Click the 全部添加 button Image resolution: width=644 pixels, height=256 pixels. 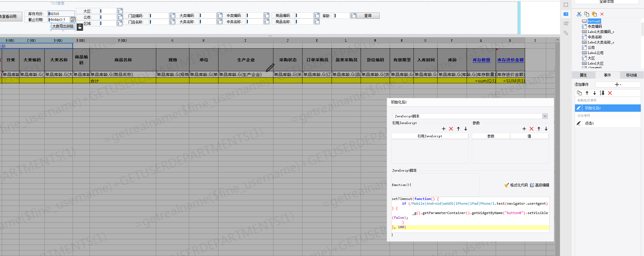click(x=606, y=2)
